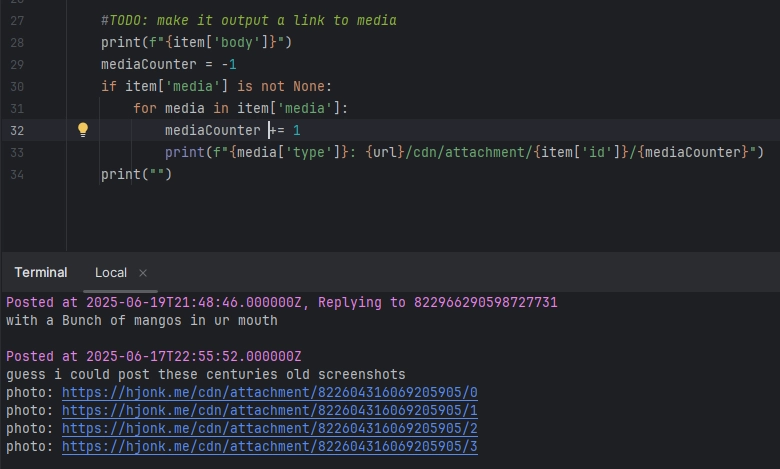Click the 'Replying to 822966290598727731' terminal text
Viewport: 780px width, 469px height.
pos(438,302)
